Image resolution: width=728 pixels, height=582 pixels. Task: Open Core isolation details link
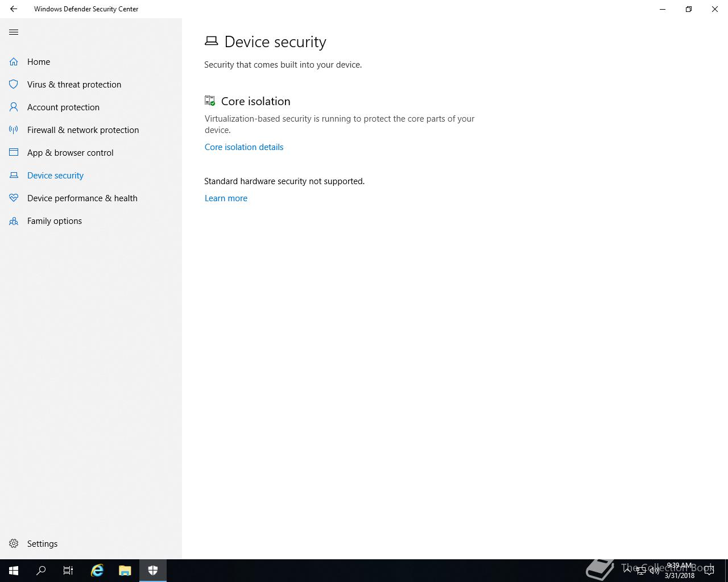(x=244, y=147)
